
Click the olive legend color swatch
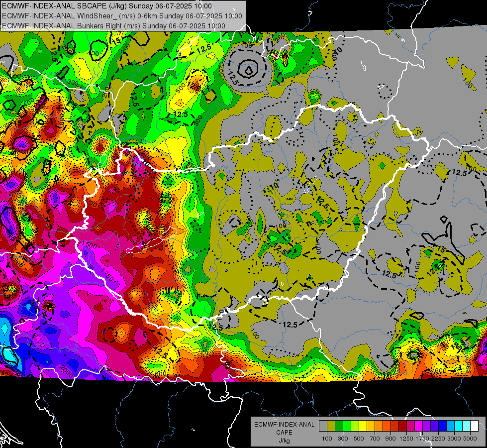pos(331,426)
